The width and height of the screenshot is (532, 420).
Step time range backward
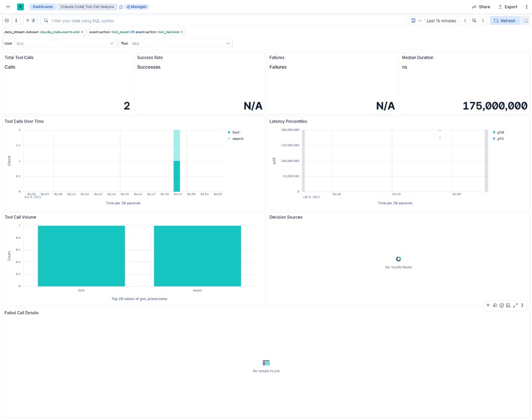click(x=465, y=21)
